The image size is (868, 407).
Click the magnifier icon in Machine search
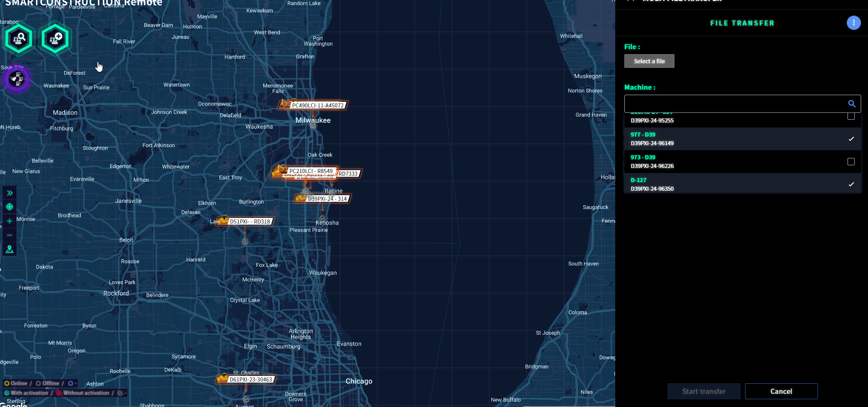tap(852, 104)
